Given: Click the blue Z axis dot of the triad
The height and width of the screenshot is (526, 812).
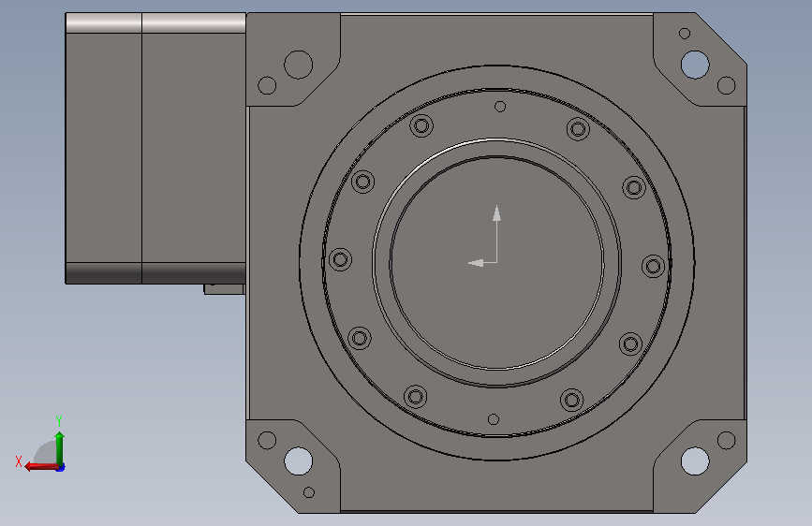Looking at the screenshot, I should (61, 468).
